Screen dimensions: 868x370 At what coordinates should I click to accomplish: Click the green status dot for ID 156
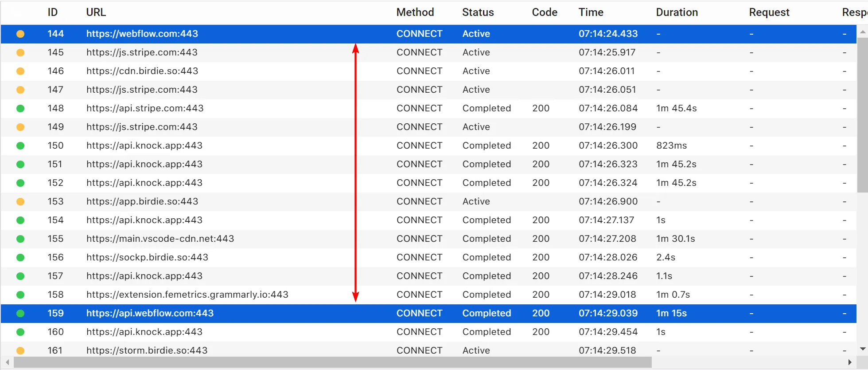pos(20,257)
